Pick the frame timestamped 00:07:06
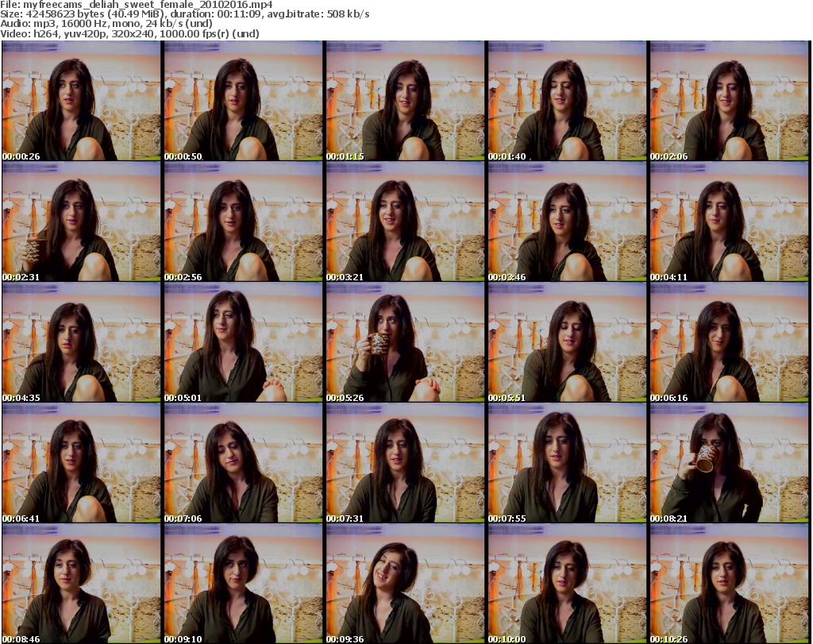813x644 pixels. click(243, 463)
